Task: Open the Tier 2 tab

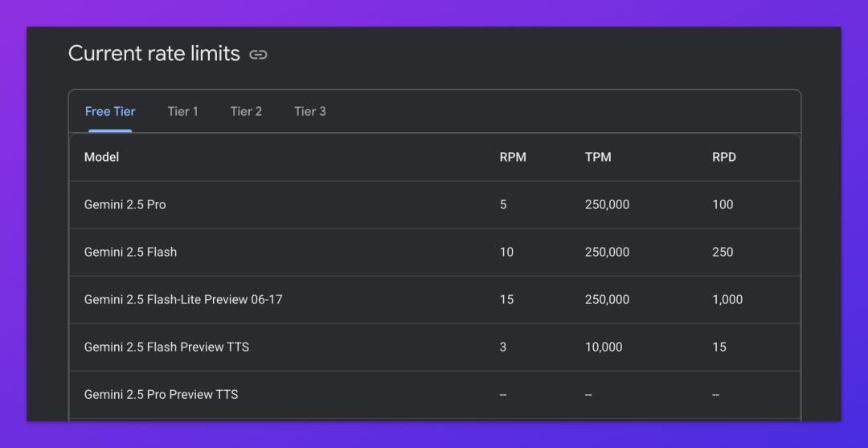Action: click(246, 111)
